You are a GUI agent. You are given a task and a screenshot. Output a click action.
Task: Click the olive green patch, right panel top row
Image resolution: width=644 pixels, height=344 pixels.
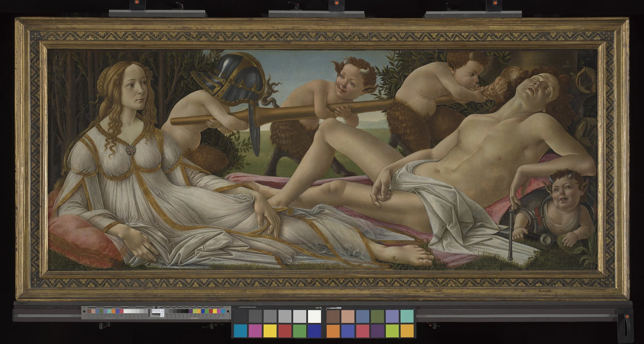[377, 316]
